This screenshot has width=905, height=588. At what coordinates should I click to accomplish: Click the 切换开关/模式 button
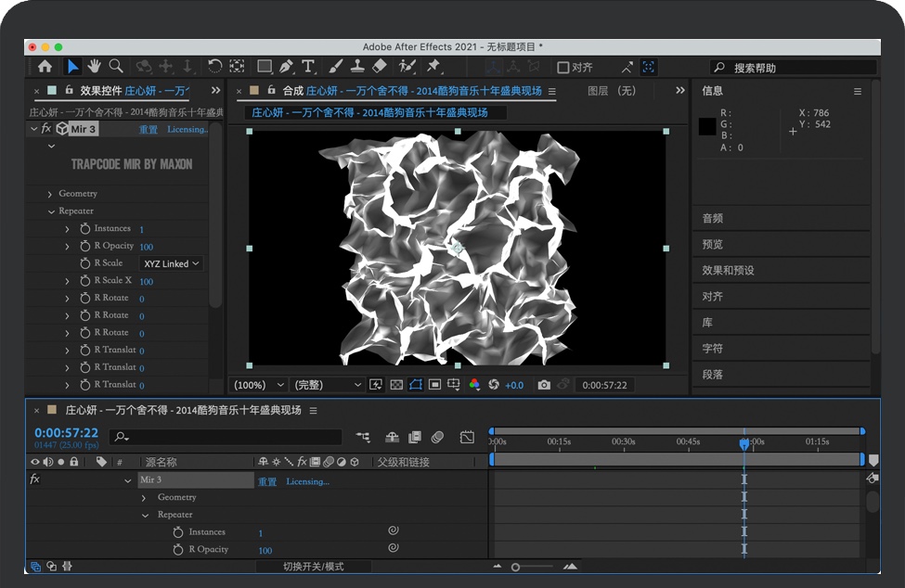(313, 567)
